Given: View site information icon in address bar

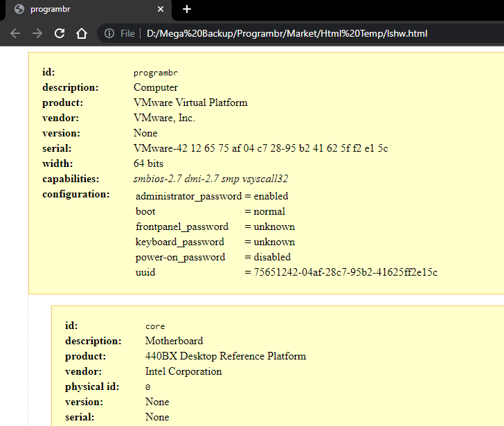Looking at the screenshot, I should [109, 33].
